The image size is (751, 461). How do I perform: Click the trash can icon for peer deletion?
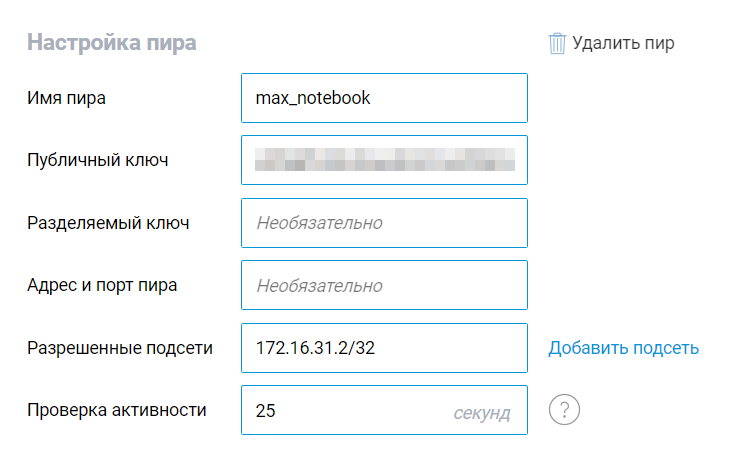pos(557,43)
